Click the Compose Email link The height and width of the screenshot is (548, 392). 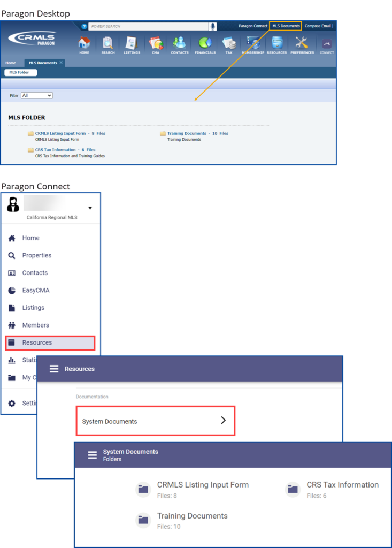click(x=318, y=26)
